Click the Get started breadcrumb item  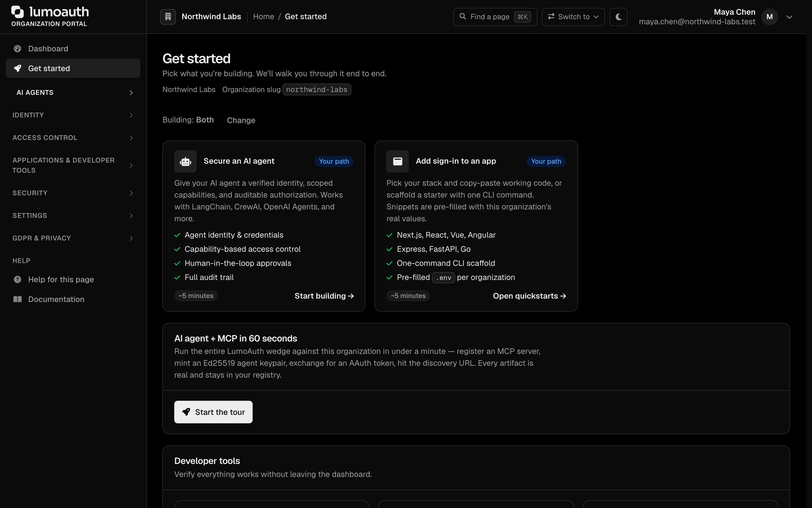(x=305, y=16)
